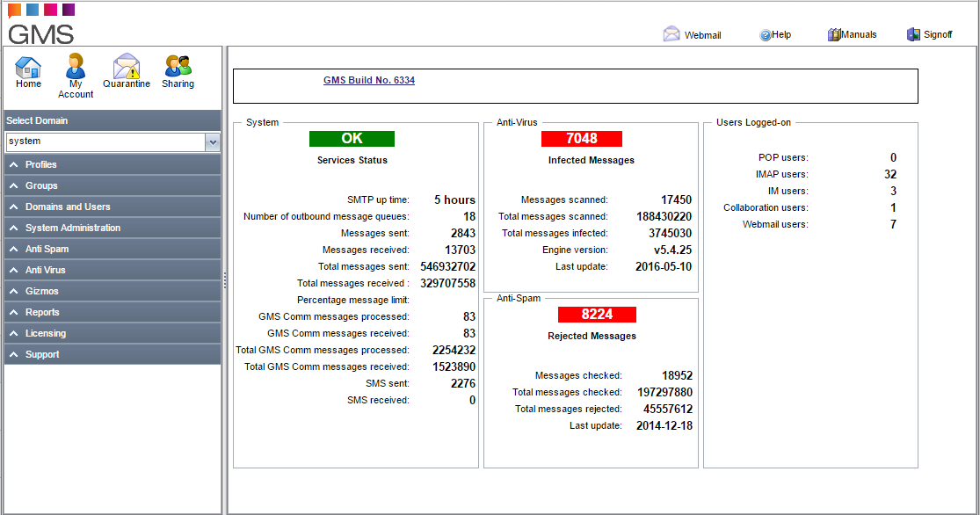Open the Help icon link
Viewport: 980px width, 515px height.
[765, 35]
